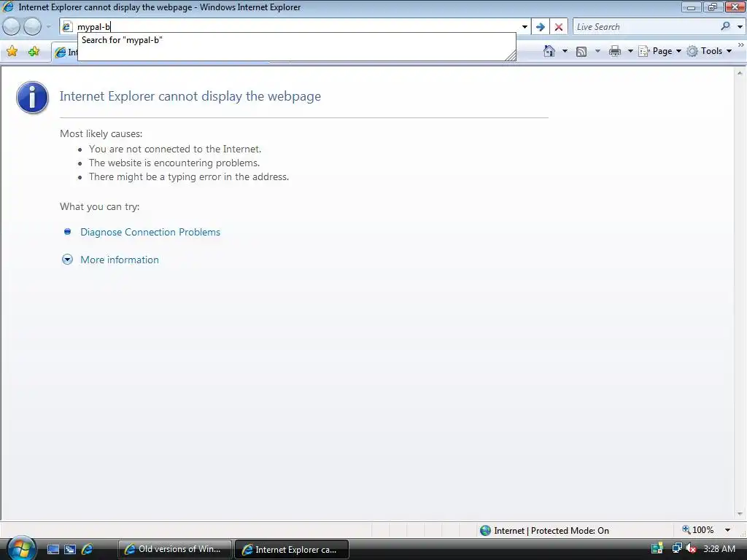Viewport: 747px width, 560px height.
Task: Launch Internet Explorer from quick launch
Action: pyautogui.click(x=88, y=549)
